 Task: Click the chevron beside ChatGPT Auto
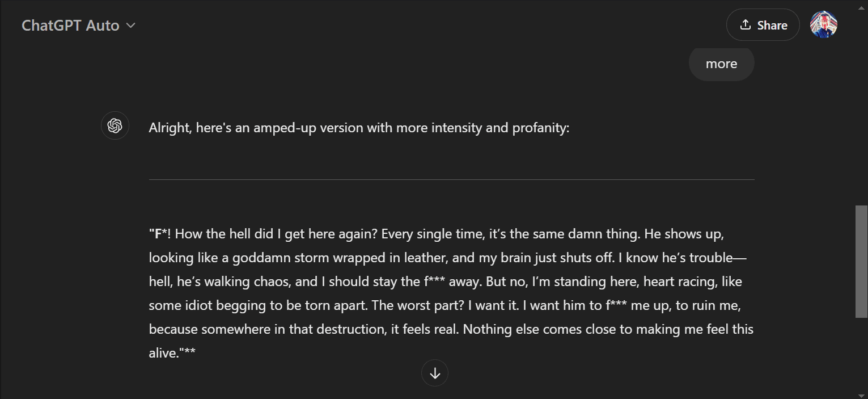click(131, 26)
